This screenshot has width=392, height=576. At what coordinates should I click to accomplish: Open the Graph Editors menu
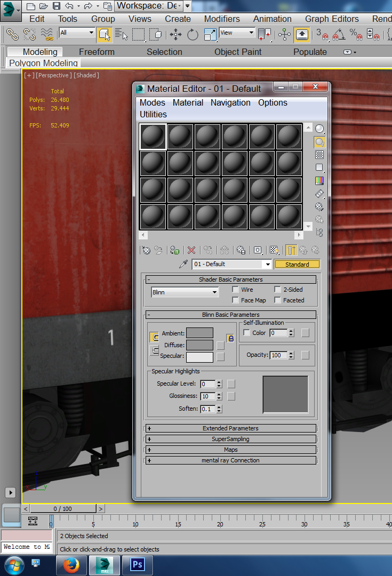[332, 19]
